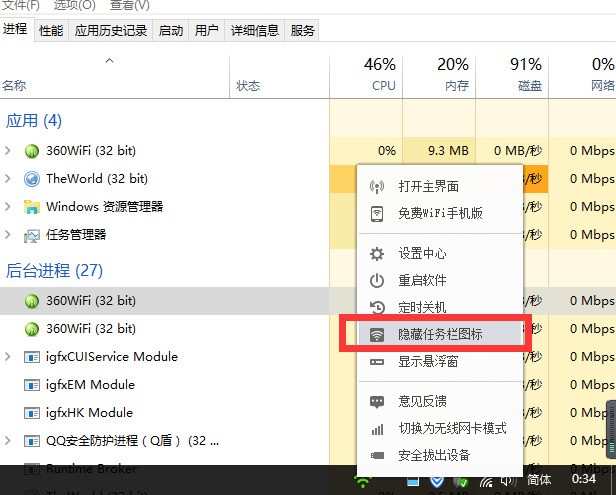Click the gear icon for 设置中心
616x495 pixels.
pos(377,254)
